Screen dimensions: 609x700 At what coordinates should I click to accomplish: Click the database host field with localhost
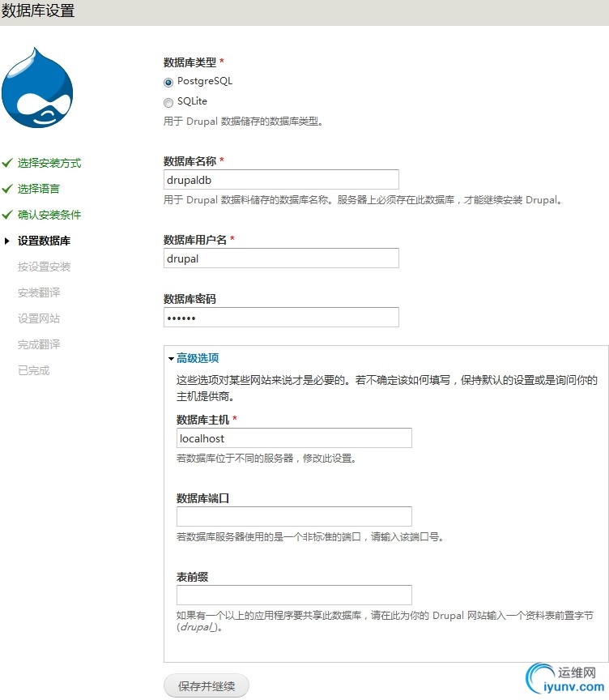294,438
